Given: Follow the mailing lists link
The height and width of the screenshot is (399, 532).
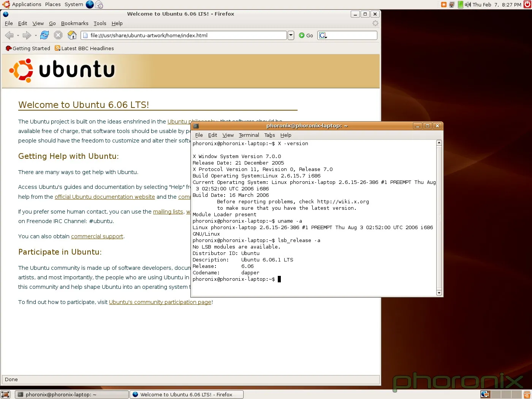Looking at the screenshot, I should [x=168, y=212].
